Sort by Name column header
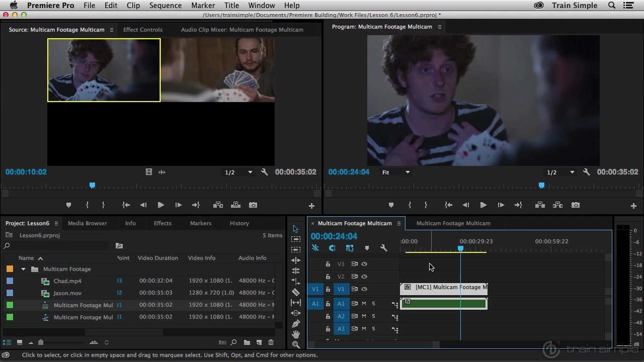The height and width of the screenshot is (362, 644). [26, 258]
